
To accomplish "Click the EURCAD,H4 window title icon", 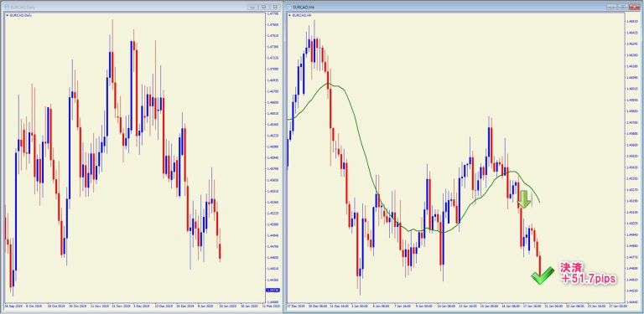I will pyautogui.click(x=289, y=7).
